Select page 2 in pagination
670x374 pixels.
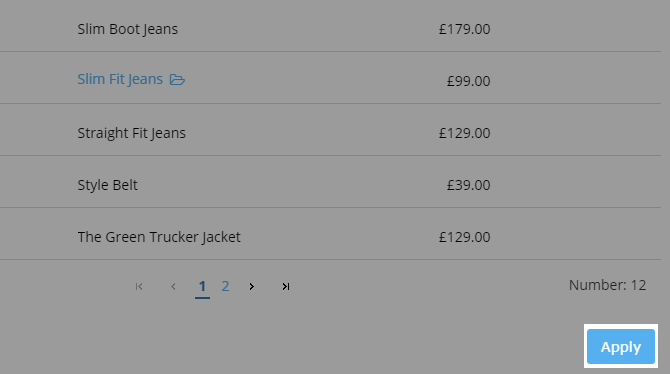225,286
